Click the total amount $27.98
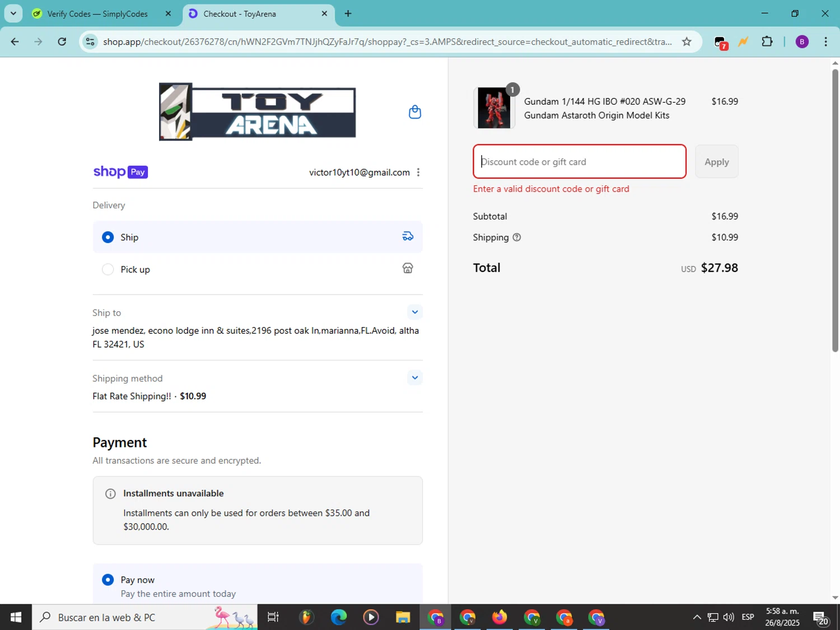The width and height of the screenshot is (840, 630). [719, 268]
